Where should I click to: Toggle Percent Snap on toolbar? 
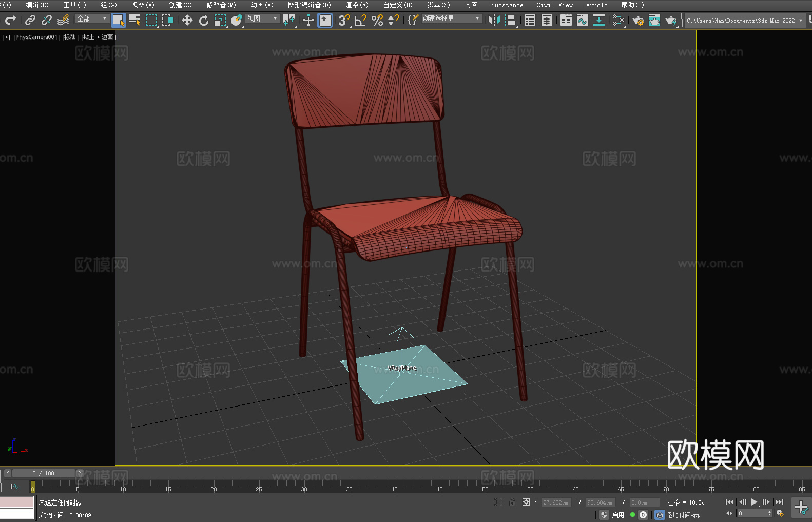(377, 20)
